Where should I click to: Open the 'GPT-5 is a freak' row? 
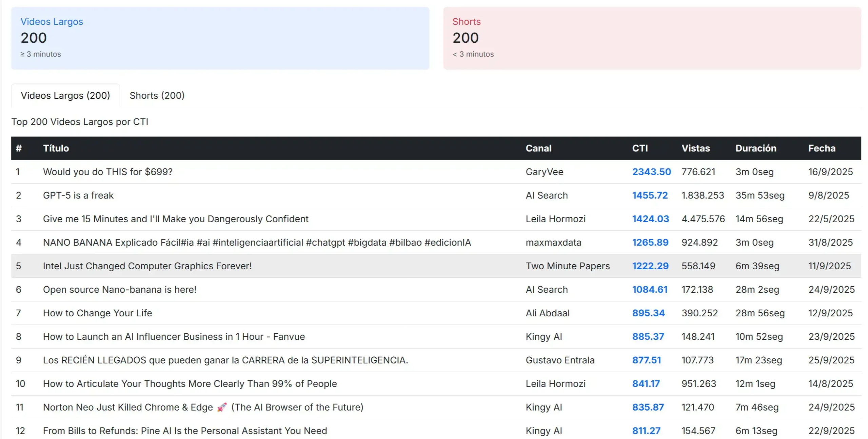[x=78, y=195]
